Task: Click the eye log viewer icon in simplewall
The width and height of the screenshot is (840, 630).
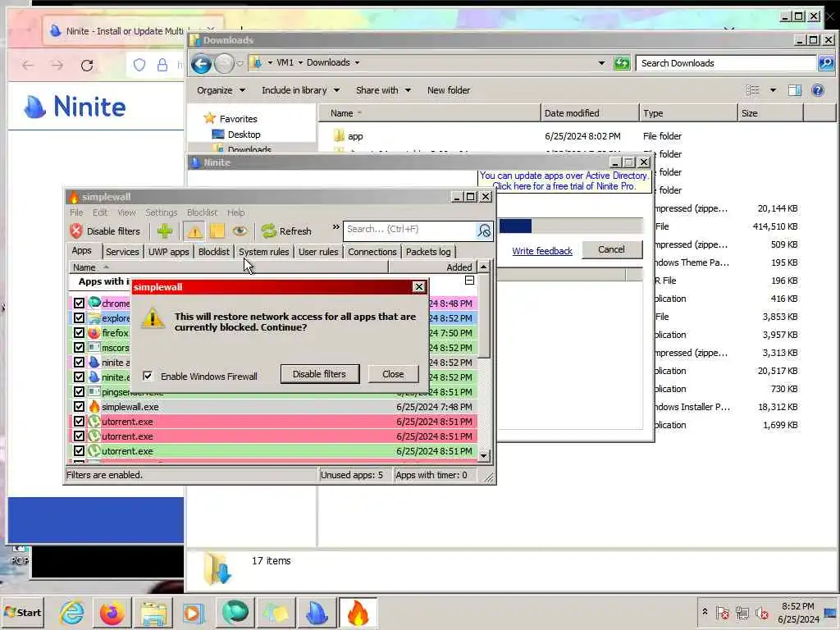Action: tap(240, 231)
